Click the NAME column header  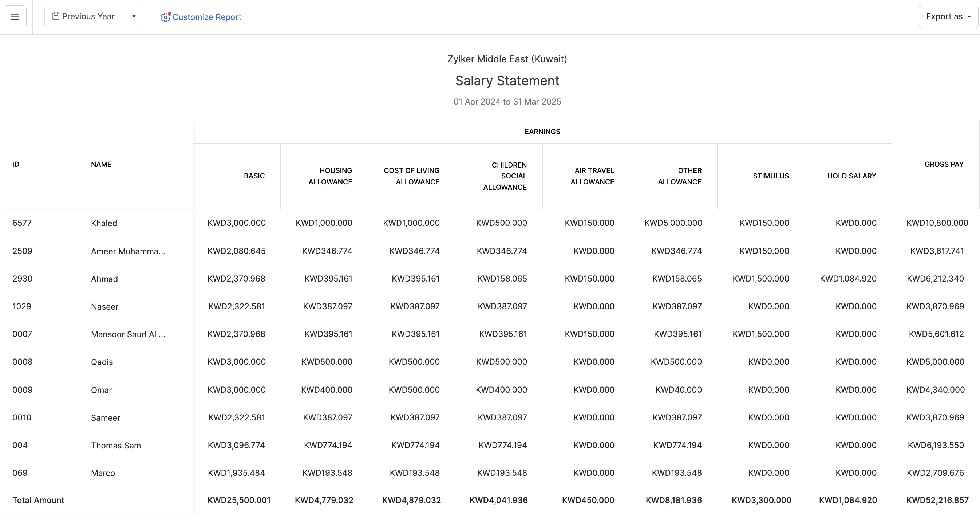(x=101, y=164)
